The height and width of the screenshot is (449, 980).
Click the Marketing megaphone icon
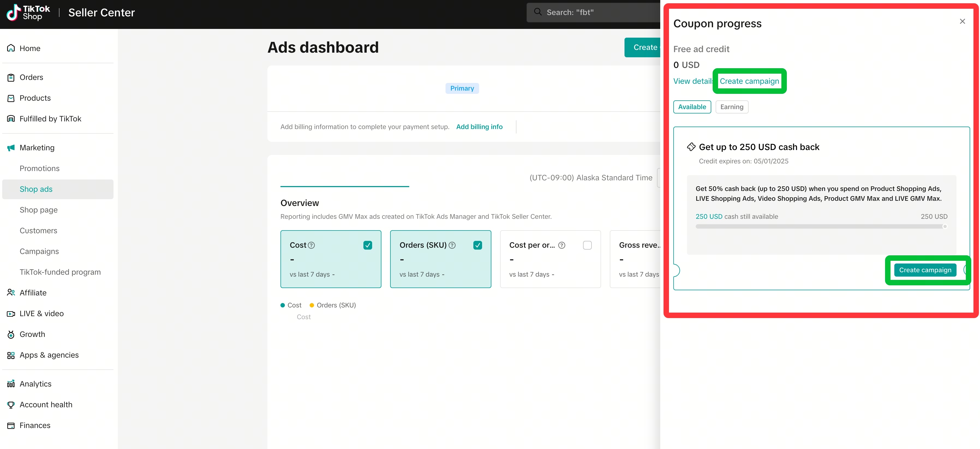pyautogui.click(x=11, y=148)
